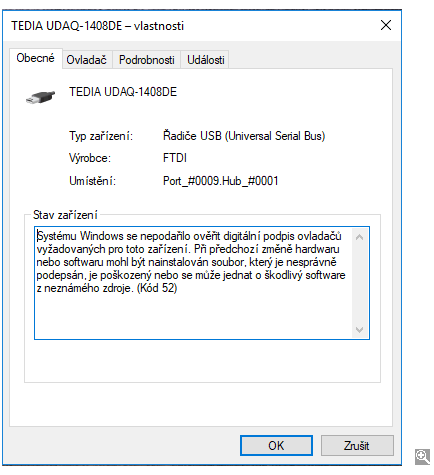Select the Obecné tab
This screenshot has height=475, width=434.
(35, 58)
